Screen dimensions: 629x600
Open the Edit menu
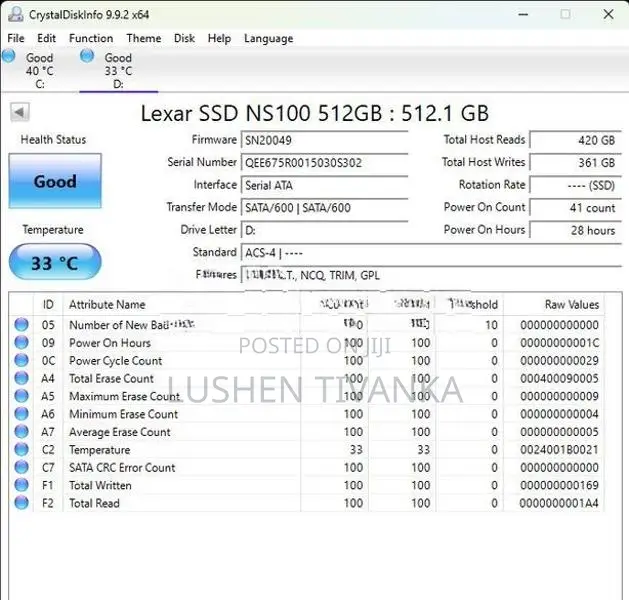point(46,38)
